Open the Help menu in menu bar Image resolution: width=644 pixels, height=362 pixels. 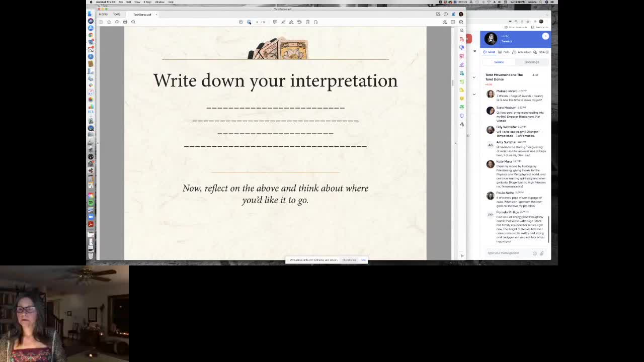[171, 2]
